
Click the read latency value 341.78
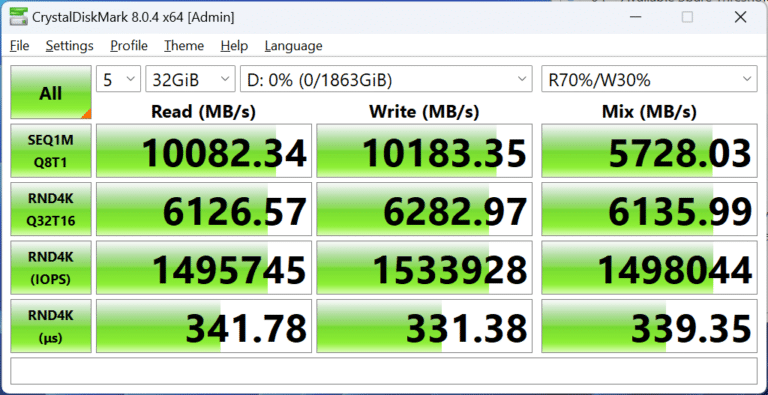tap(204, 326)
